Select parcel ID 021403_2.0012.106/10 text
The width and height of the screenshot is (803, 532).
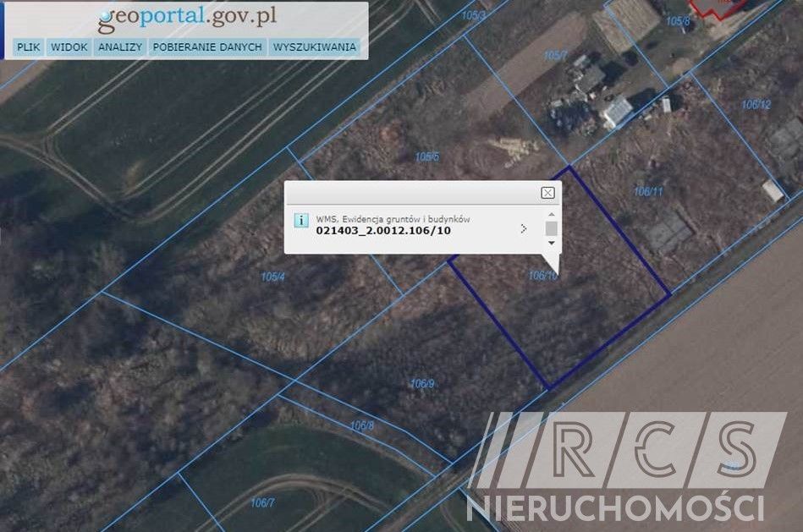[x=383, y=230]
